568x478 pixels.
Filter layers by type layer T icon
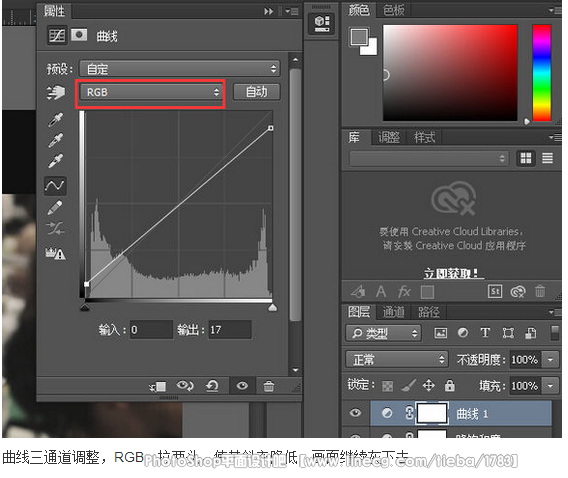[x=485, y=332]
